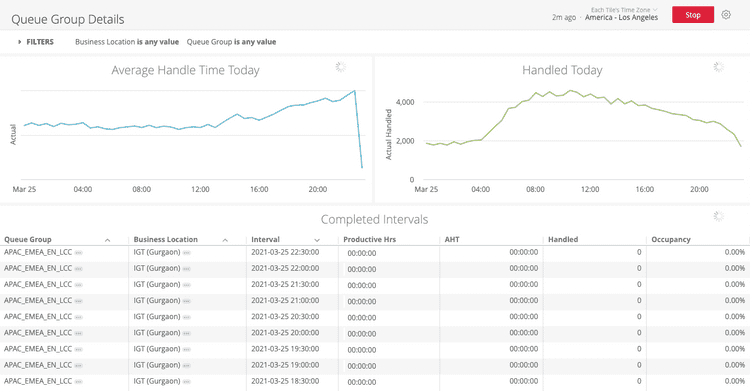750x391 pixels.
Task: Select interval cell 2021-03-25 20:00:00
Action: (x=285, y=333)
